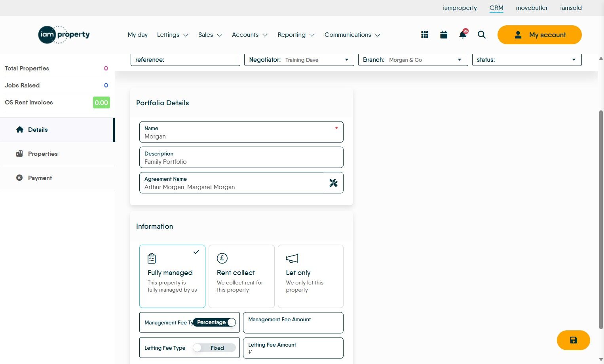Open the apps grid icon

click(x=425, y=35)
